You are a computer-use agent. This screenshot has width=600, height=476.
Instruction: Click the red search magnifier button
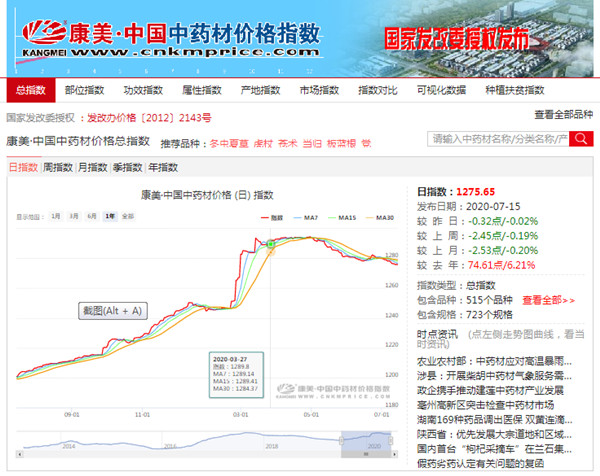click(x=581, y=139)
